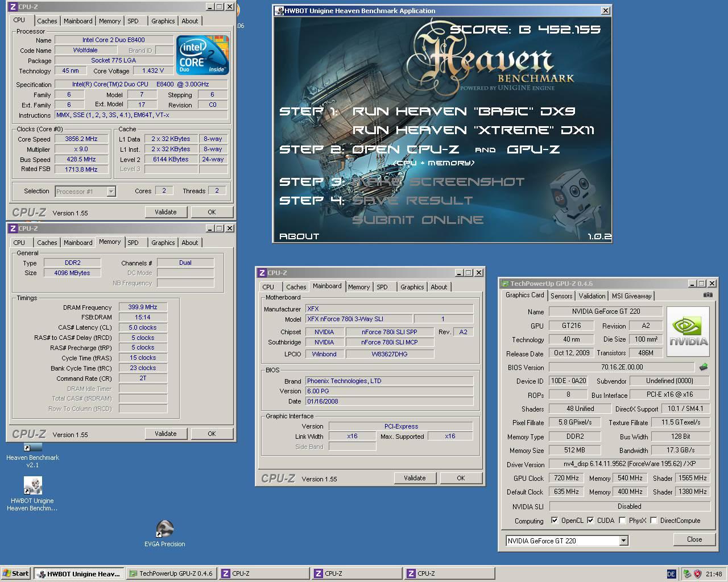Viewport: 728px width, 582px height.
Task: Switch to Sensors tab in GPU-Z
Action: (561, 296)
